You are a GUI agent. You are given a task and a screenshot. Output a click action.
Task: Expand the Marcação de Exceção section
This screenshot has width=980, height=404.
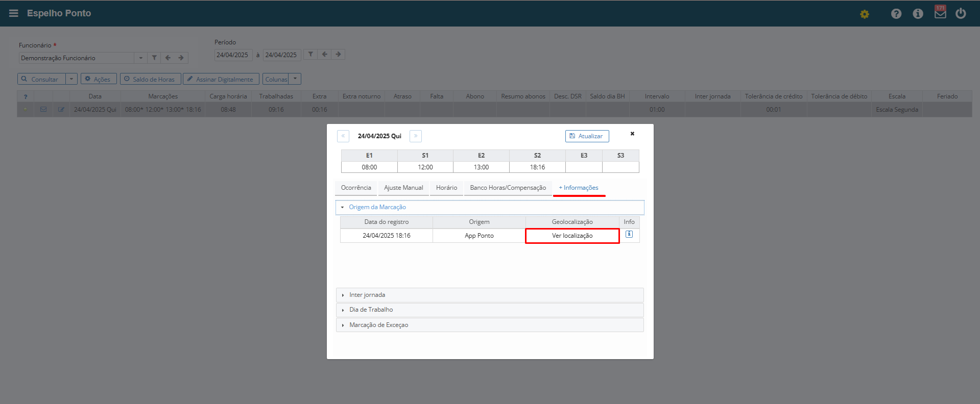(490, 325)
